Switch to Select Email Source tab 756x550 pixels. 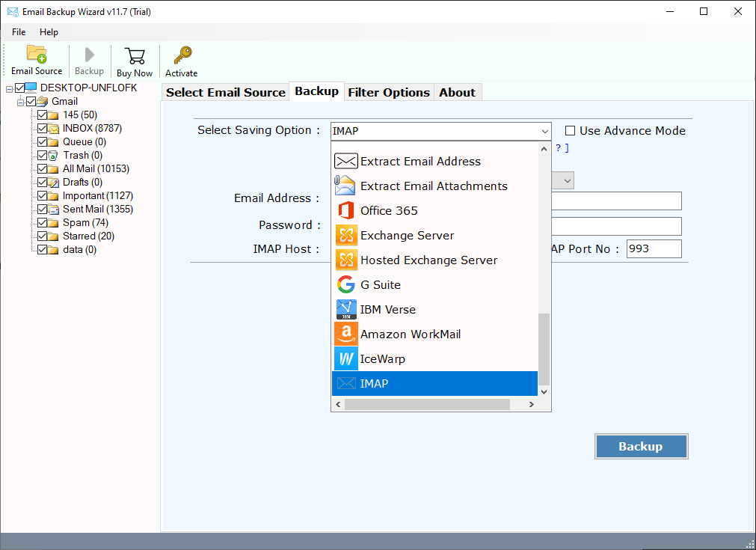(x=226, y=92)
